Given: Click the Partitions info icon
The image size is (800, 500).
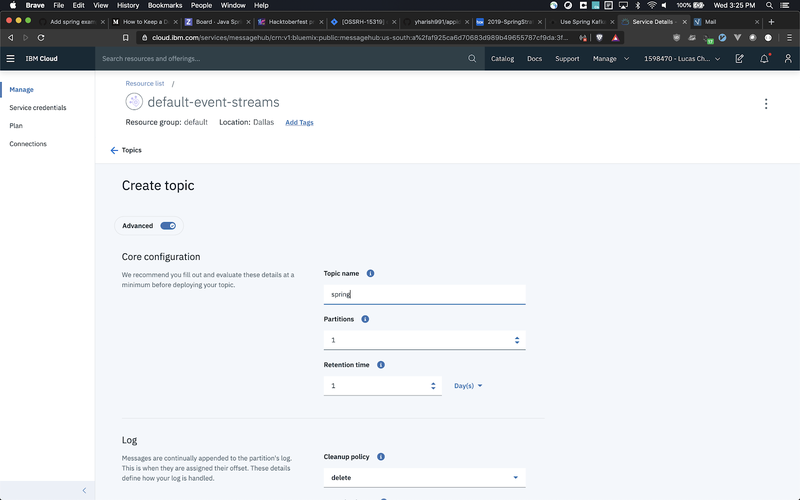Looking at the screenshot, I should tap(365, 319).
